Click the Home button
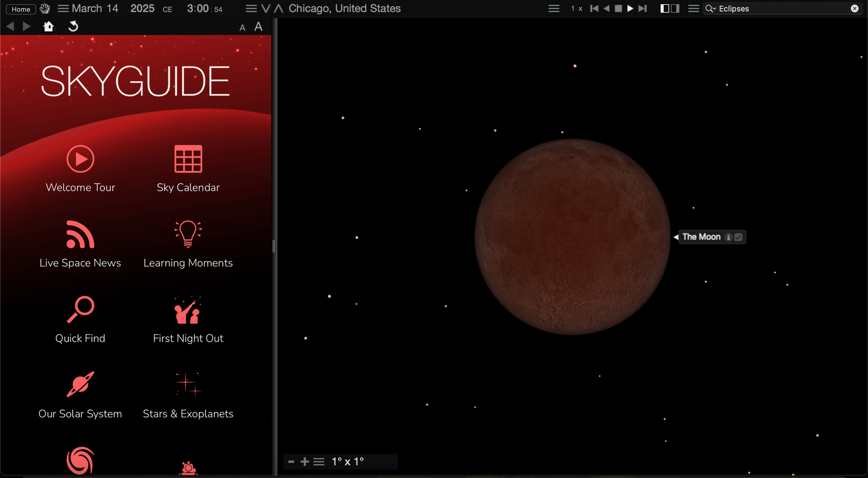The height and width of the screenshot is (478, 868). pos(21,9)
